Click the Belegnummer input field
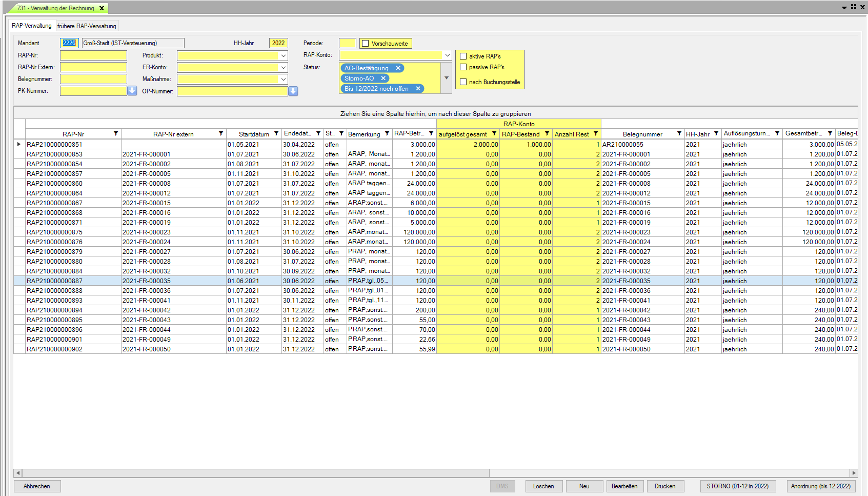This screenshot has width=868, height=496. 93,79
